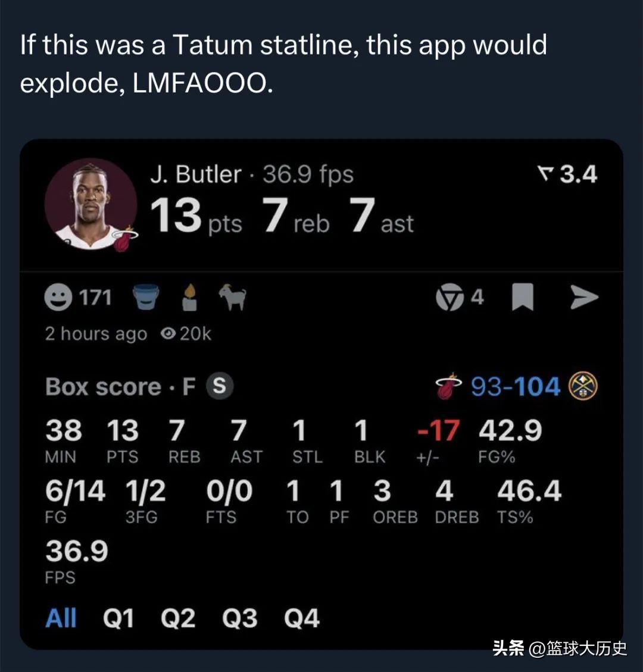Switch to the Q2 tab
Image resolution: width=643 pixels, height=672 pixels.
pyautogui.click(x=177, y=618)
